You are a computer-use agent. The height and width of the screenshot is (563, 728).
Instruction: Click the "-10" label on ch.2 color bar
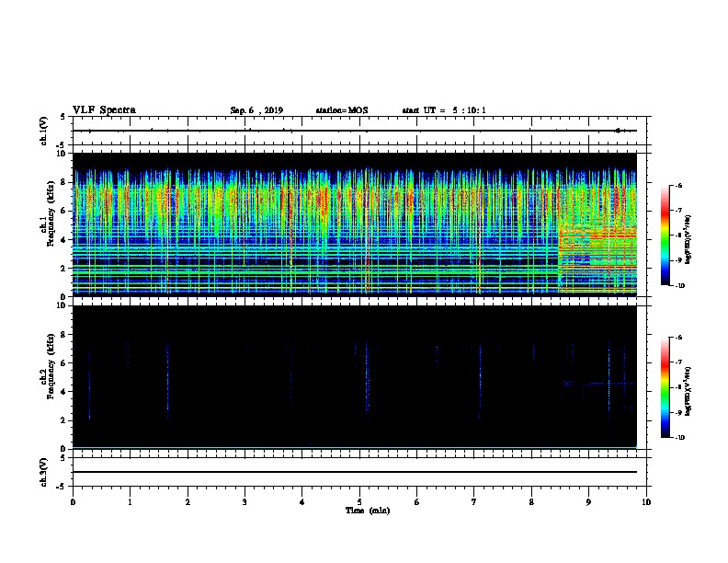(x=679, y=438)
